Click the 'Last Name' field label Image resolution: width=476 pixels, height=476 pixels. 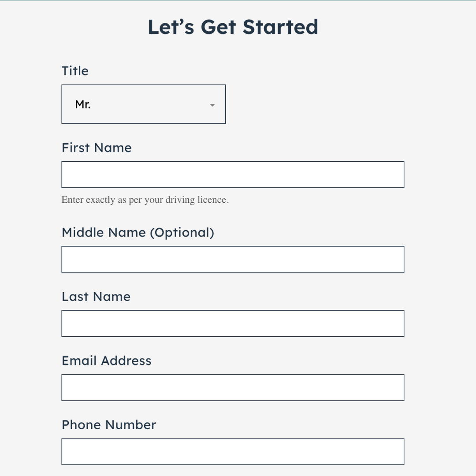(96, 297)
